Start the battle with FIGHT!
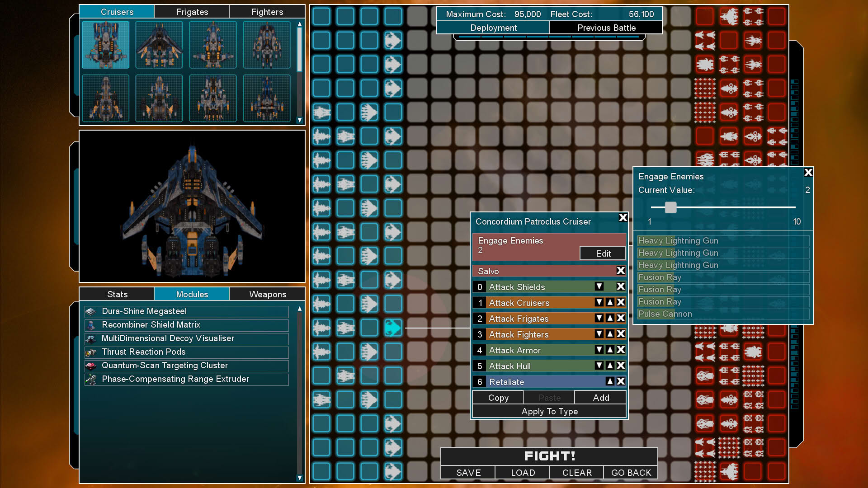The image size is (868, 488). pos(549,456)
